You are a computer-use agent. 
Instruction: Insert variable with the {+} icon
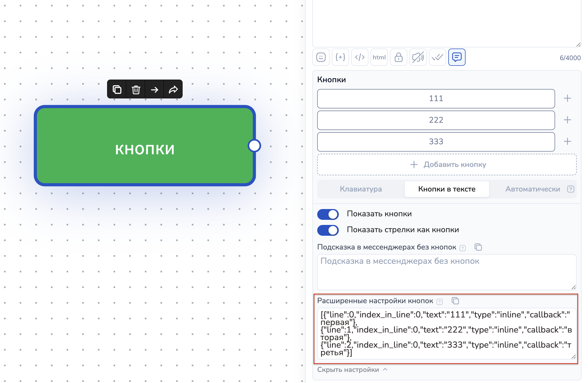(340, 57)
